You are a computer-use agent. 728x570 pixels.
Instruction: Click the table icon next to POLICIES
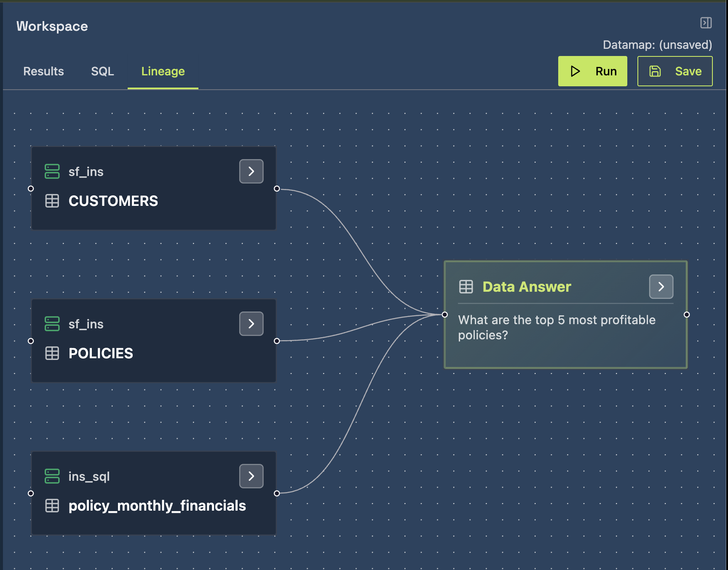pyautogui.click(x=52, y=353)
